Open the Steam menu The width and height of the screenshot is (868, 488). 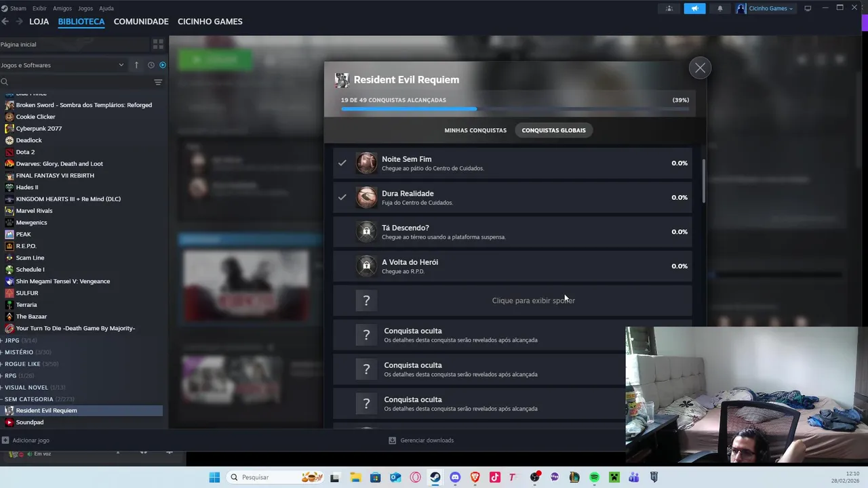point(14,8)
